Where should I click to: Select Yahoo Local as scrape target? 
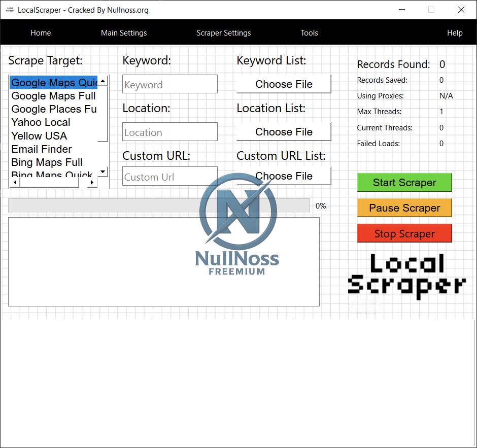[x=41, y=122]
